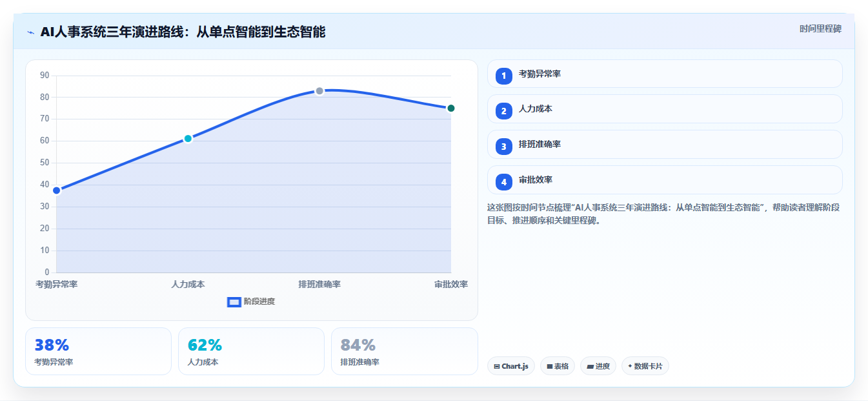
Task: Click the 表格 tag chip
Action: [558, 366]
